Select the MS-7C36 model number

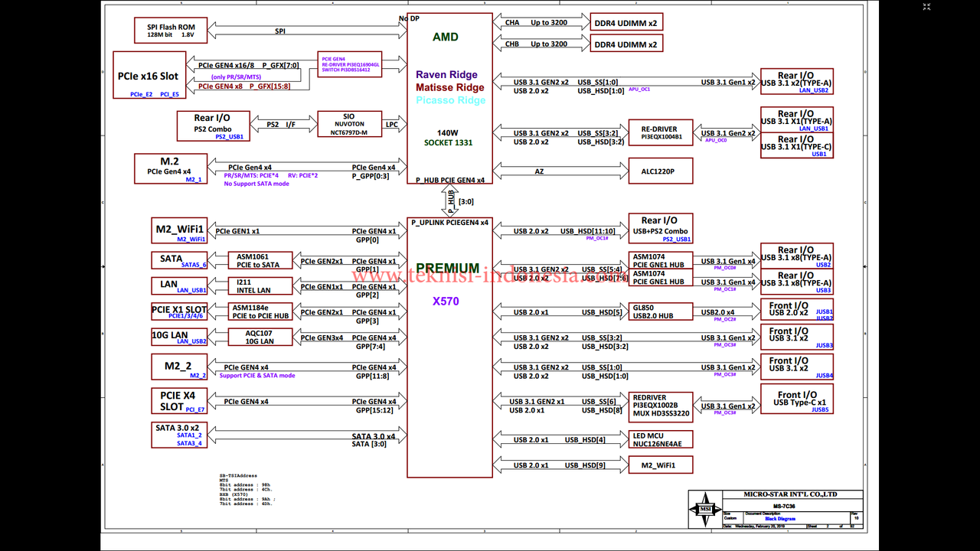(782, 506)
